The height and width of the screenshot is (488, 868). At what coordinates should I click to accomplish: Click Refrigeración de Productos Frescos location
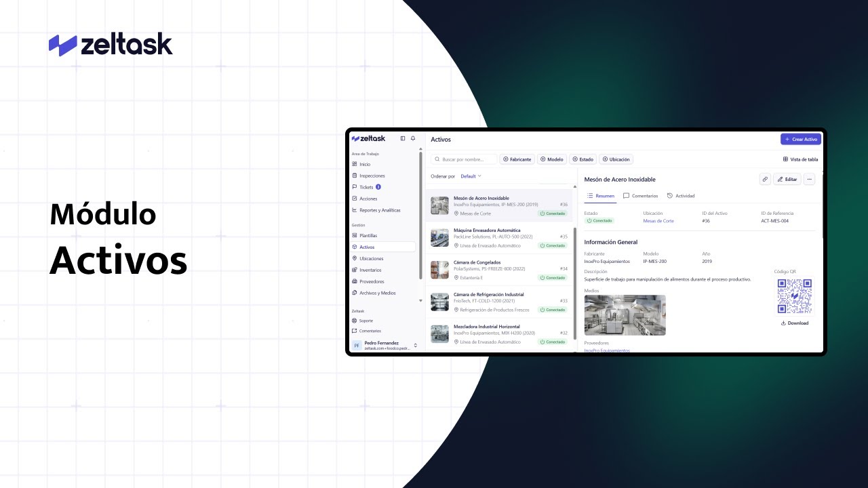494,310
